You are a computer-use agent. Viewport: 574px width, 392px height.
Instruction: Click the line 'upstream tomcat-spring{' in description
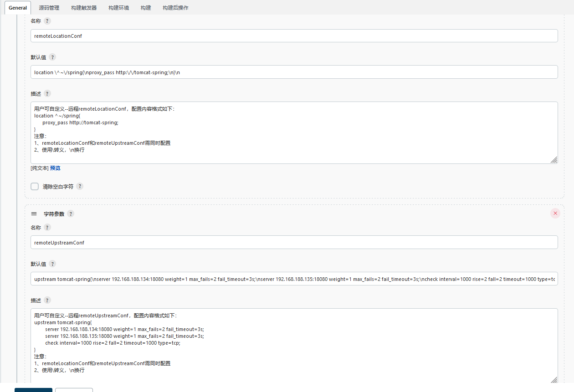(63, 322)
